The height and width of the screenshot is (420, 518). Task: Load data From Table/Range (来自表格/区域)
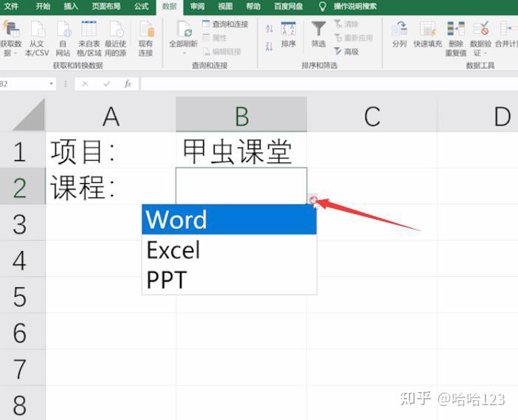(89, 38)
